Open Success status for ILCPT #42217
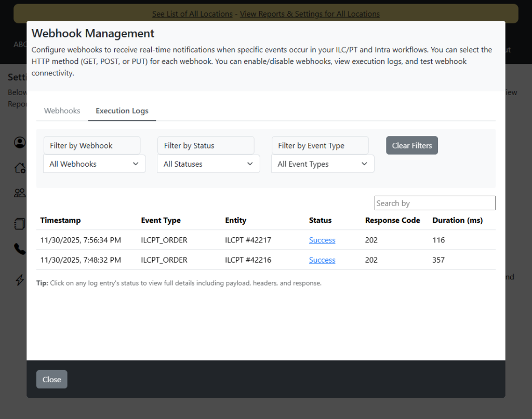Viewport: 532px width, 419px height. pos(322,240)
